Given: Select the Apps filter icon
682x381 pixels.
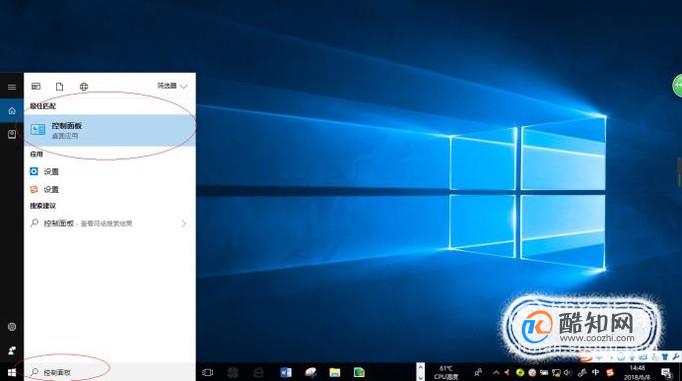Looking at the screenshot, I should [x=36, y=86].
